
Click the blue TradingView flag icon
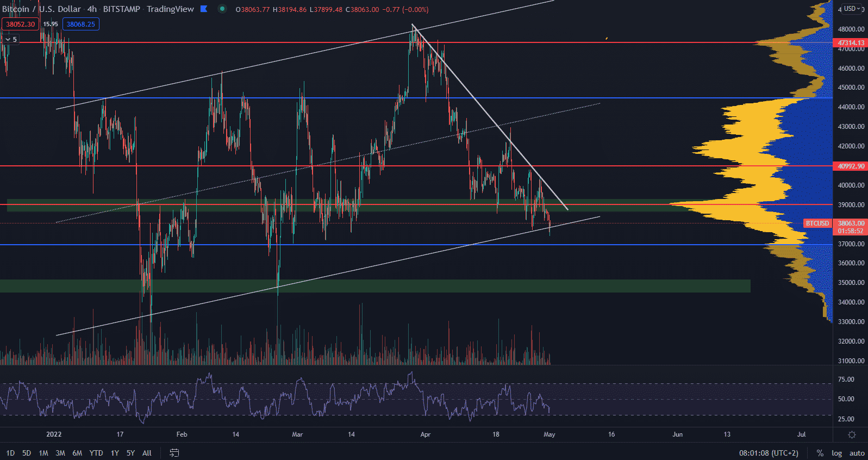pyautogui.click(x=204, y=9)
